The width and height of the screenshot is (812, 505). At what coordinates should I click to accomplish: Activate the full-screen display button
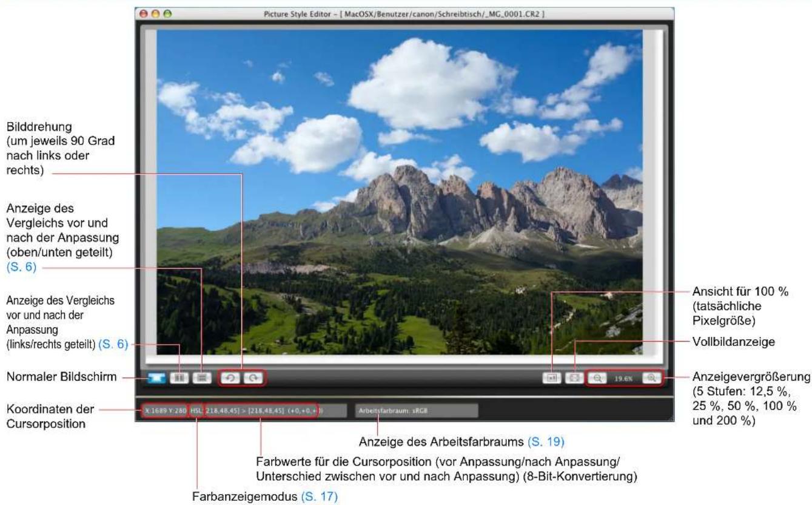coord(574,378)
